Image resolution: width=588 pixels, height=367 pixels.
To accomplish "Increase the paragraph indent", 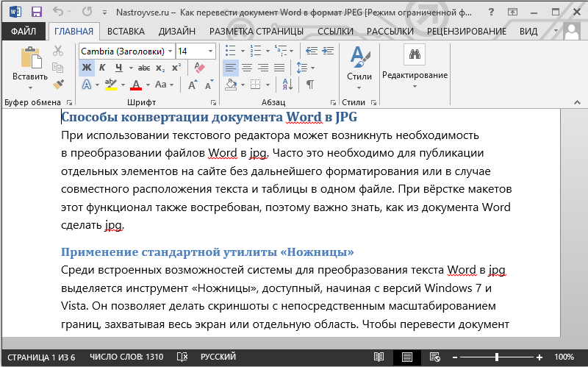I will pyautogui.click(x=328, y=51).
